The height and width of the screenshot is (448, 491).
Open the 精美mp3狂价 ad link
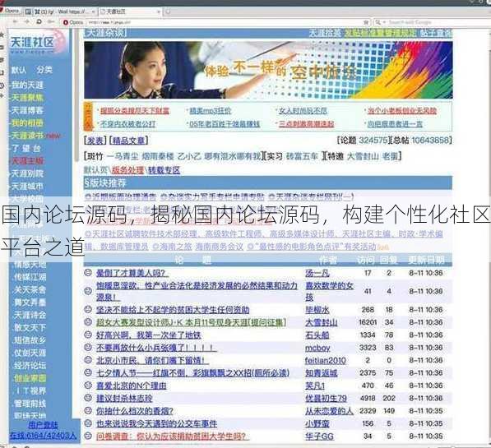tap(210, 110)
